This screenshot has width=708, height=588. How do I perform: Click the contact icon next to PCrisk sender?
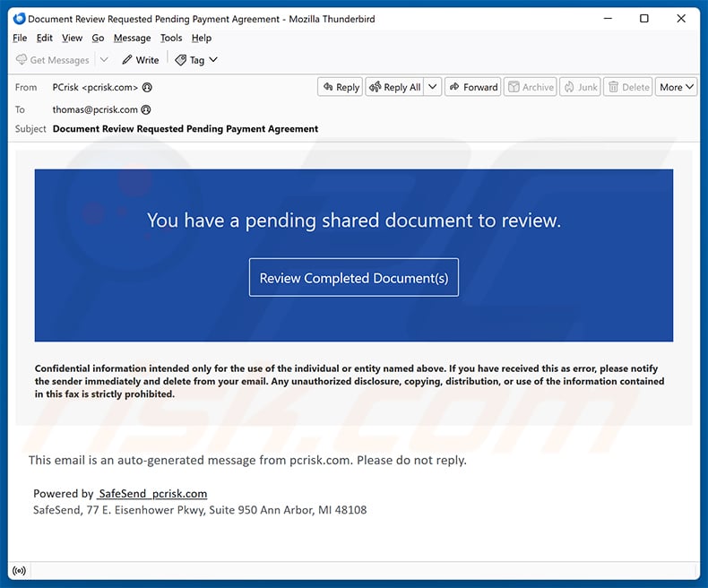point(147,87)
